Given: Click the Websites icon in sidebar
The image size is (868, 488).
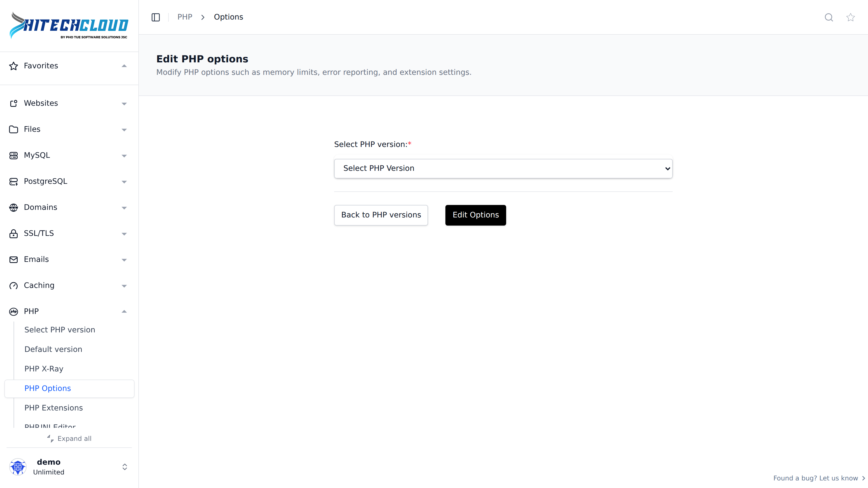Looking at the screenshot, I should pyautogui.click(x=14, y=103).
